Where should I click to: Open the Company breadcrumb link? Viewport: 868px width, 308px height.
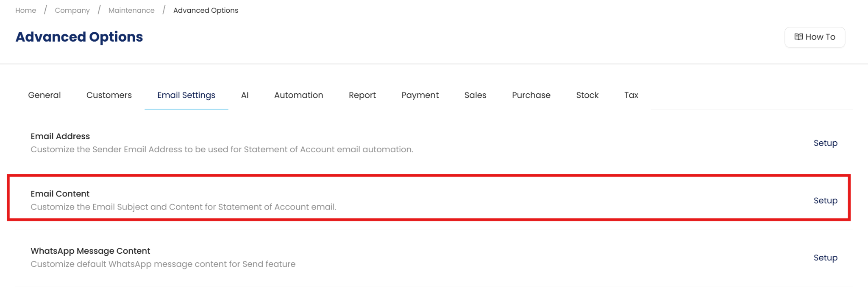coord(72,10)
